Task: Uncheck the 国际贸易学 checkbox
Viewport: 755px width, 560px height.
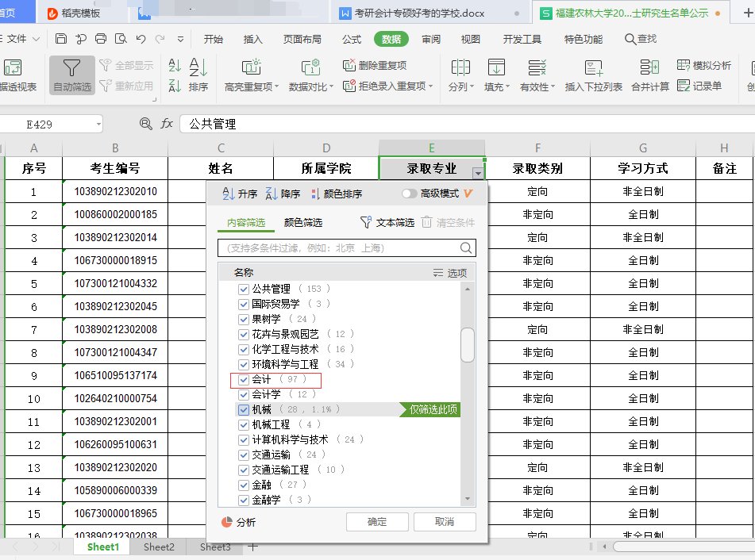Action: click(x=244, y=304)
